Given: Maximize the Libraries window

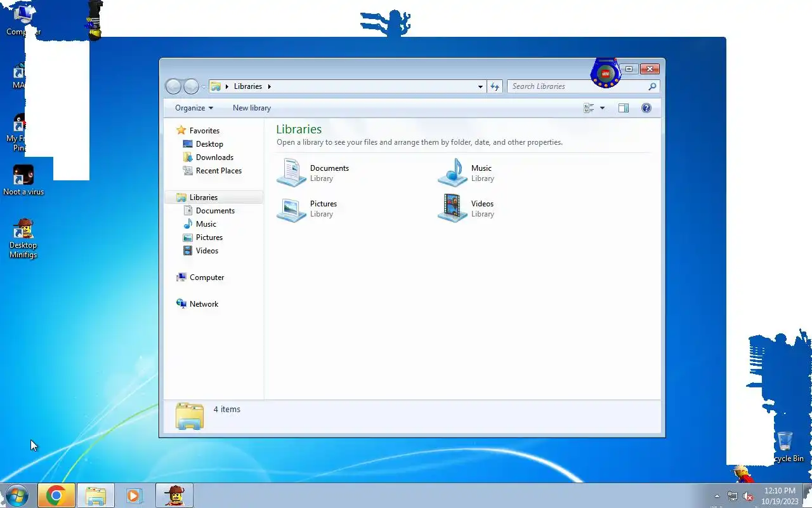Looking at the screenshot, I should 629,69.
